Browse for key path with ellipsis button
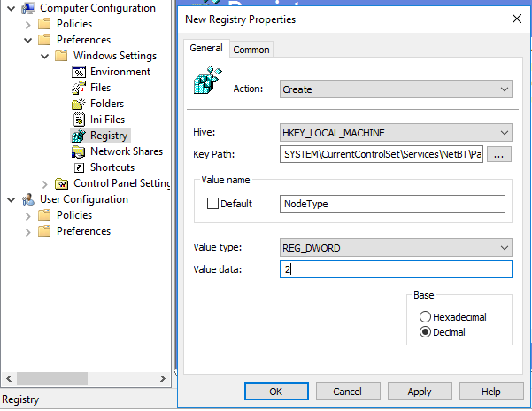The image size is (532, 411). [x=498, y=154]
